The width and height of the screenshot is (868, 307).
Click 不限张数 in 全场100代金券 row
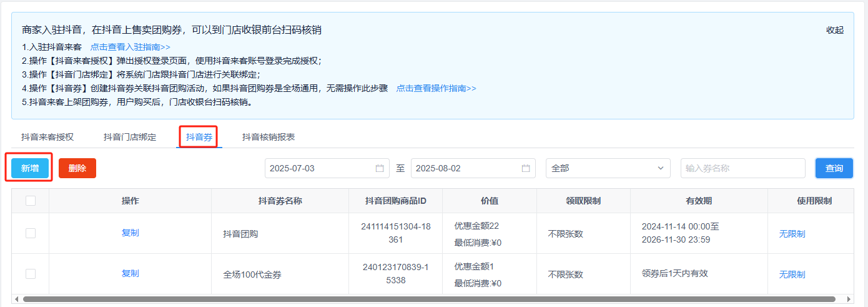[566, 274]
